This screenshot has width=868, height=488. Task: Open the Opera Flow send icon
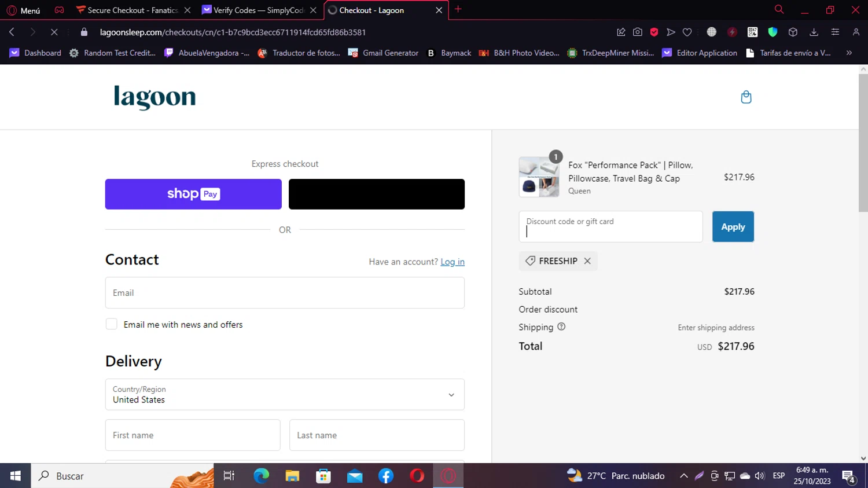tap(671, 32)
